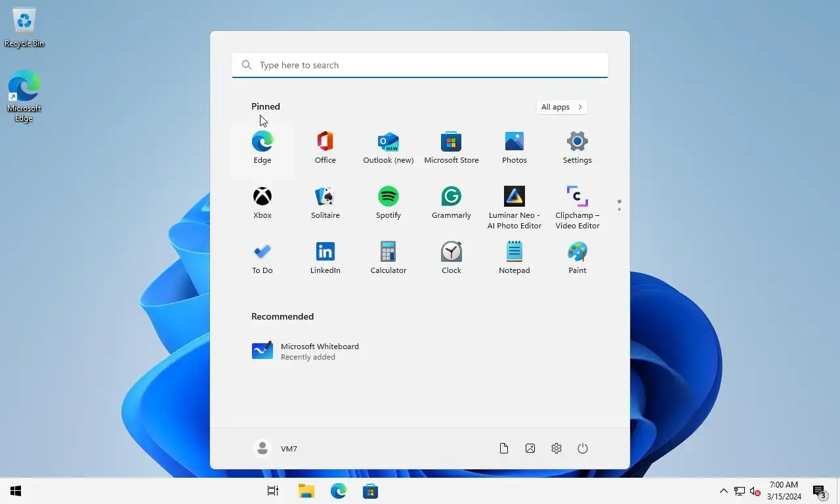Open the LinkedIn app

tap(325, 259)
